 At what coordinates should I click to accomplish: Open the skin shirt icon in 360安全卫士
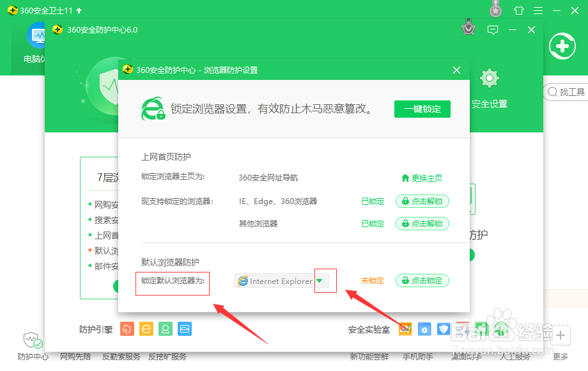pyautogui.click(x=519, y=10)
